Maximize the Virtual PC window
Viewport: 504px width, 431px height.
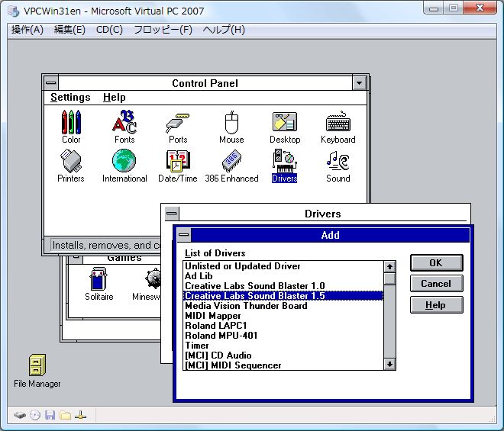[454, 8]
